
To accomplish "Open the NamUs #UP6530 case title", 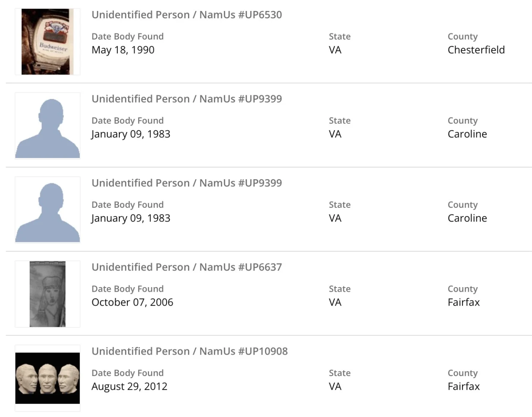I will click(x=187, y=15).
